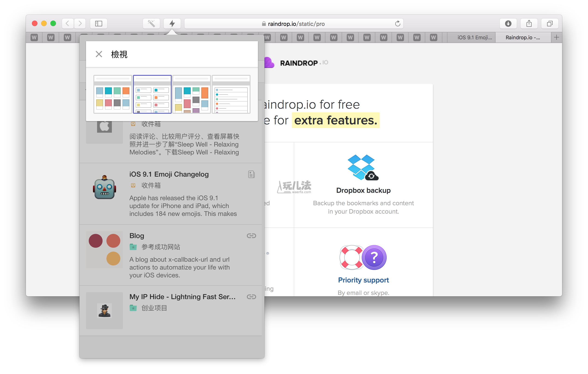Click the Dropbox backup heading
Screen dimensions: 588x374
pyautogui.click(x=363, y=190)
